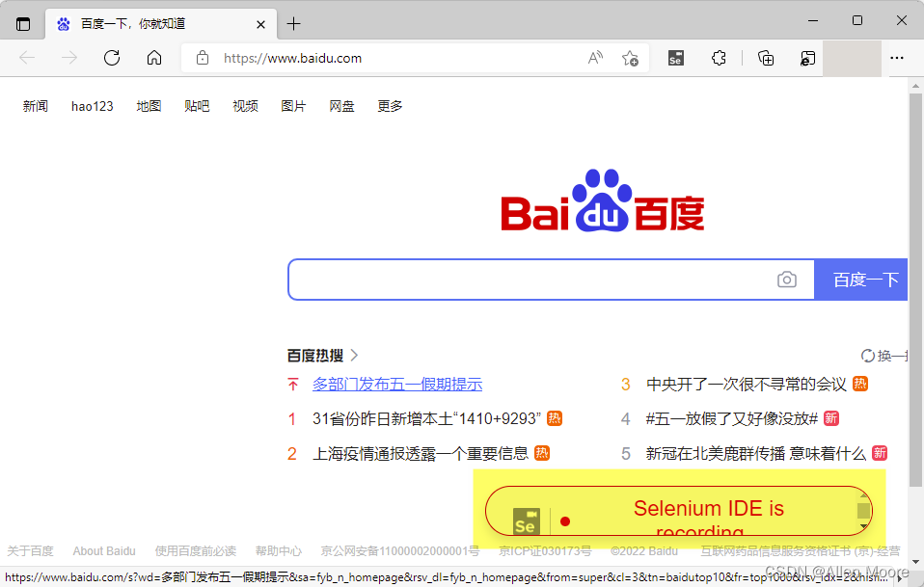Open the browser sync icon
Viewport: 924px width, 587px height.
click(807, 58)
